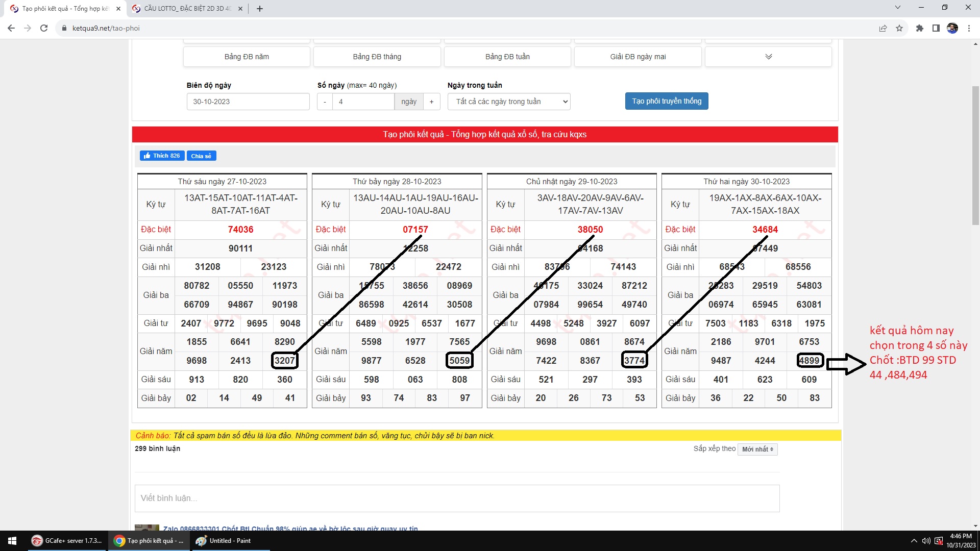The height and width of the screenshot is (551, 980).
Task: Expand the chevron-down button beside Giải ĐB ngày mai
Action: [x=768, y=57]
